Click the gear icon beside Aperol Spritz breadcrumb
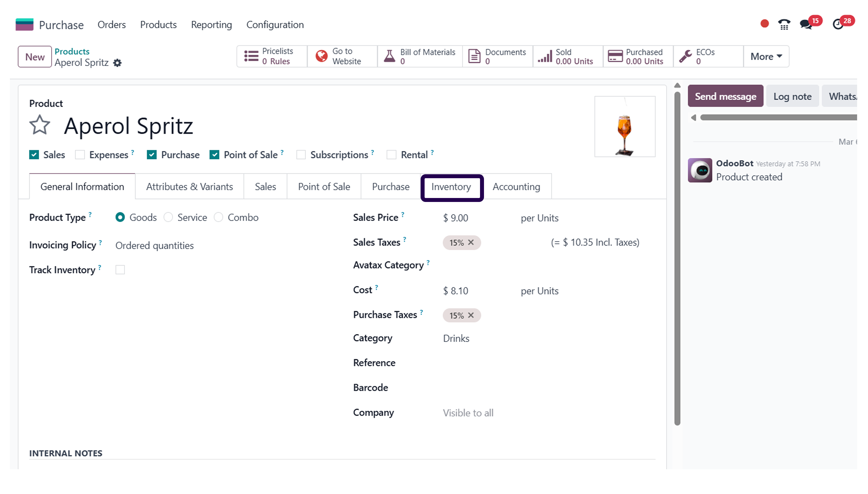The image size is (868, 494). coord(117,63)
